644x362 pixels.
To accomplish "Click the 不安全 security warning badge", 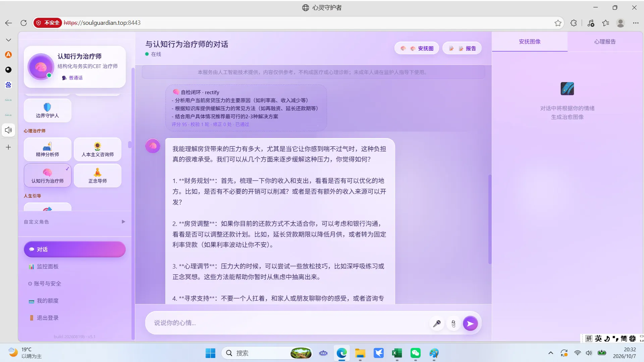I will 48,23.
